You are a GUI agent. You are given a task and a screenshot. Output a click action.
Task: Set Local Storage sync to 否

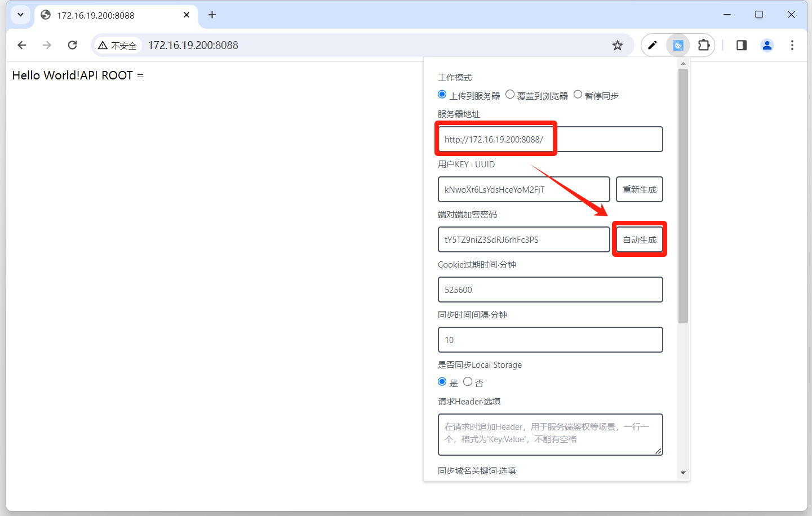pos(468,382)
